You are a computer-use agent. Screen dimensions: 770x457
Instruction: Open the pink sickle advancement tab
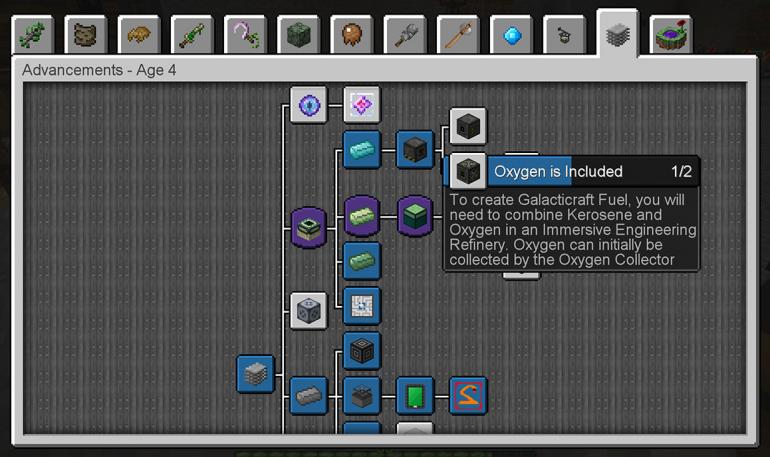pyautogui.click(x=246, y=35)
